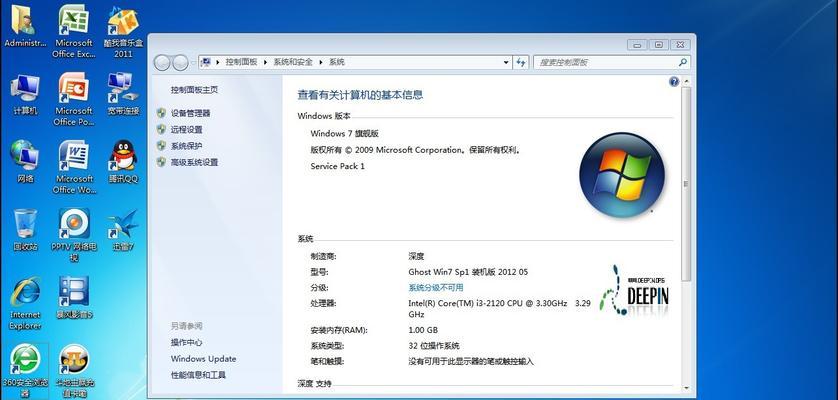Open 远程设置 from the sidebar
The image size is (838, 400).
click(187, 129)
